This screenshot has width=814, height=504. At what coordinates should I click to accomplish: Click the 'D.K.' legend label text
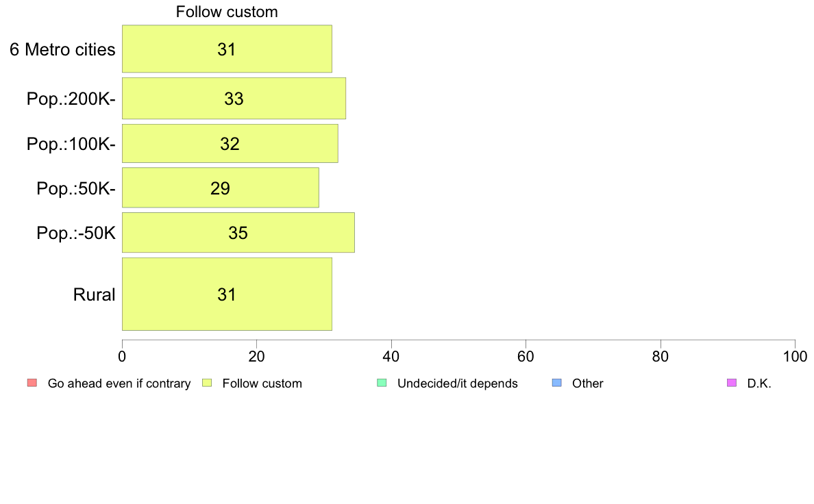[x=759, y=383]
